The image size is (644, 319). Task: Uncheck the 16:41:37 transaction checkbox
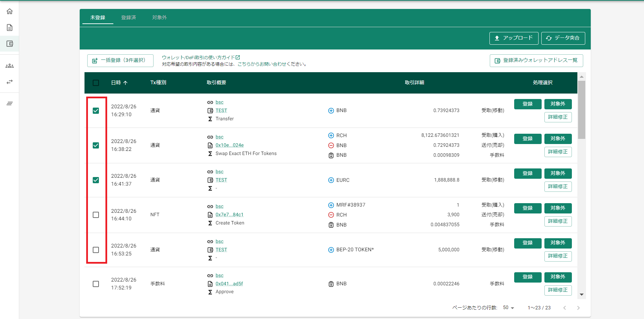pos(96,180)
